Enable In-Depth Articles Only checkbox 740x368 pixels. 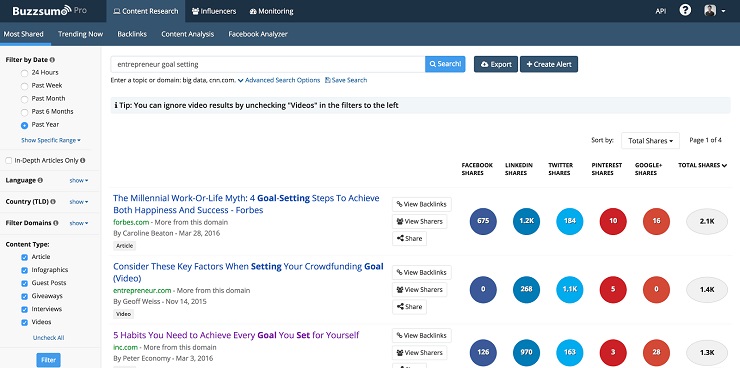(x=8, y=161)
